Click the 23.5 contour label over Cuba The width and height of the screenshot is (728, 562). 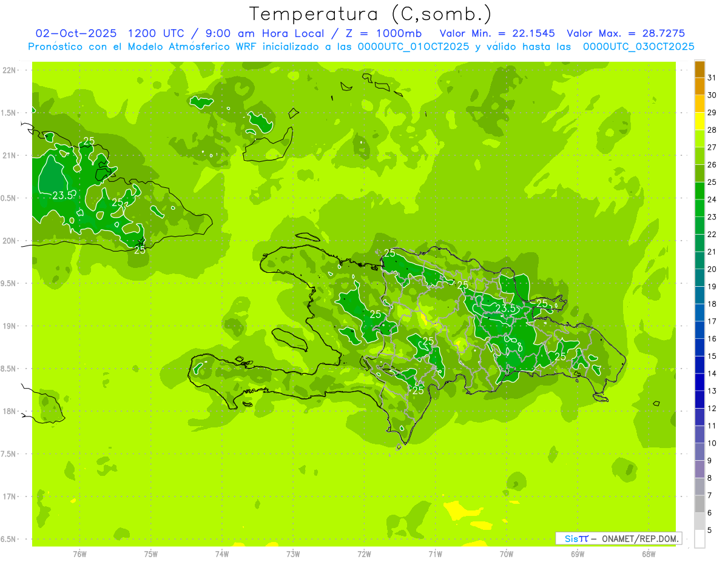62,195
